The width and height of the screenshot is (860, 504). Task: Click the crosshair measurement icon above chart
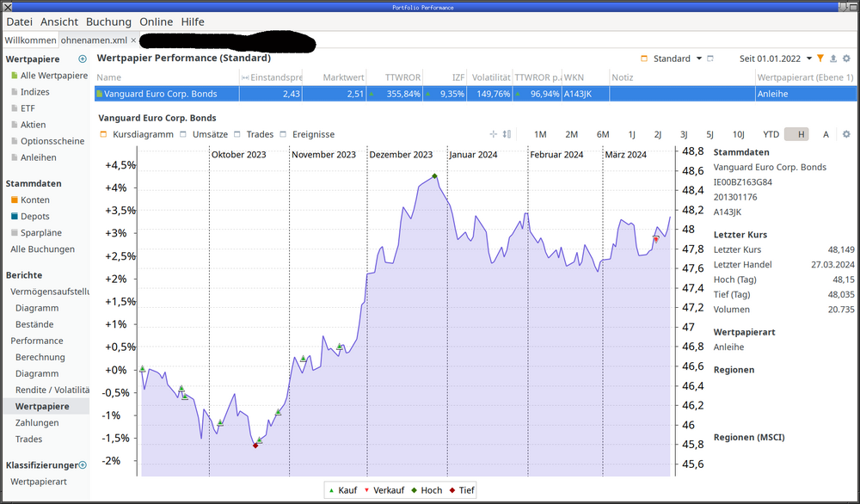tap(494, 134)
